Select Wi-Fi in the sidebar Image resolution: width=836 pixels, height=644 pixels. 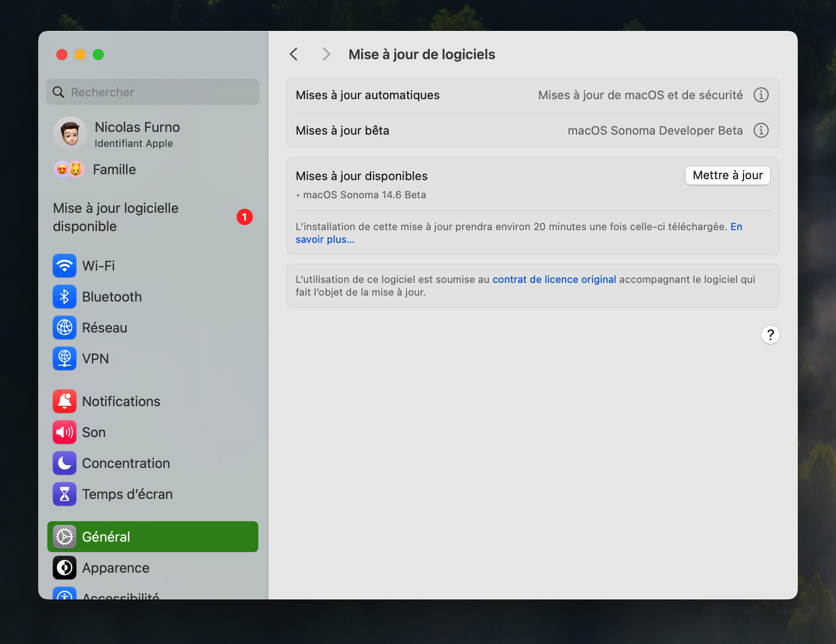(153, 266)
